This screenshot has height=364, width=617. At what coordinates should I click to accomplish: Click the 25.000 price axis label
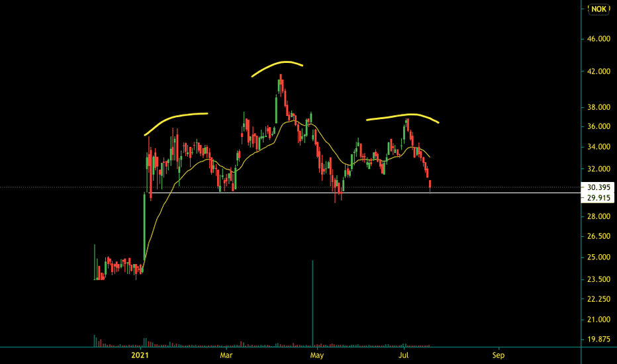click(x=598, y=257)
